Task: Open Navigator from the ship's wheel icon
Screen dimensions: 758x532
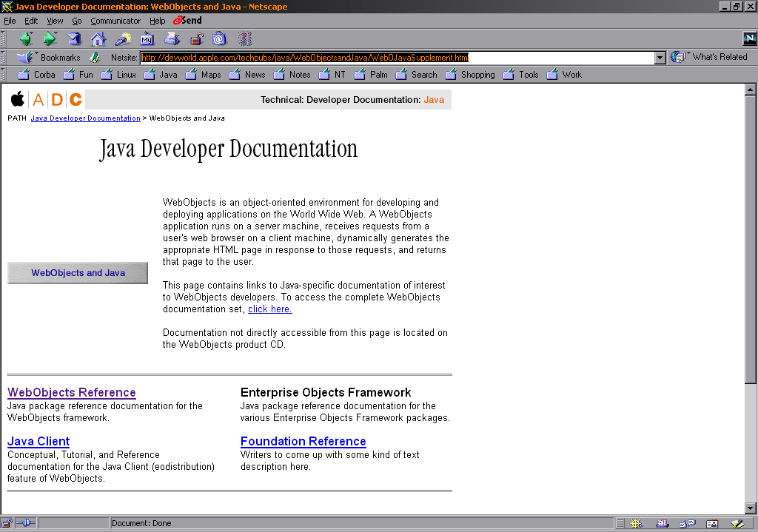Action: click(x=637, y=523)
